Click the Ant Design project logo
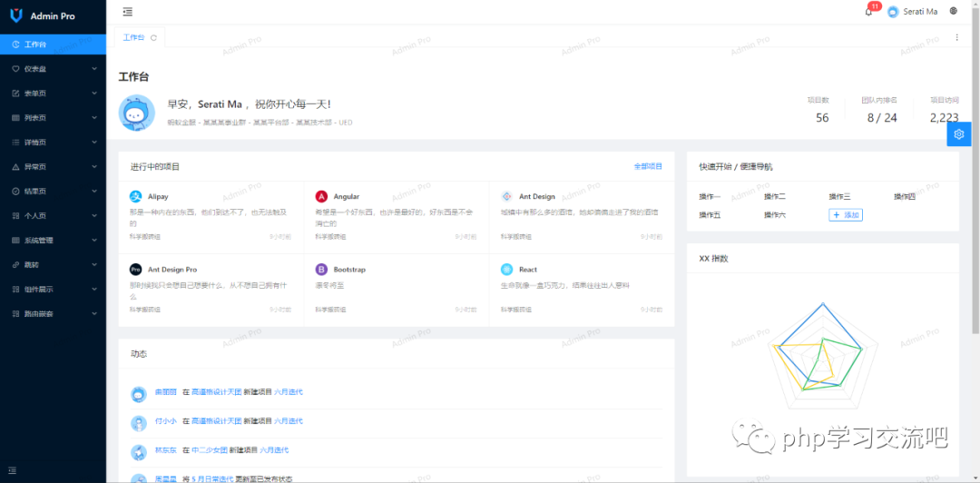 click(x=507, y=196)
